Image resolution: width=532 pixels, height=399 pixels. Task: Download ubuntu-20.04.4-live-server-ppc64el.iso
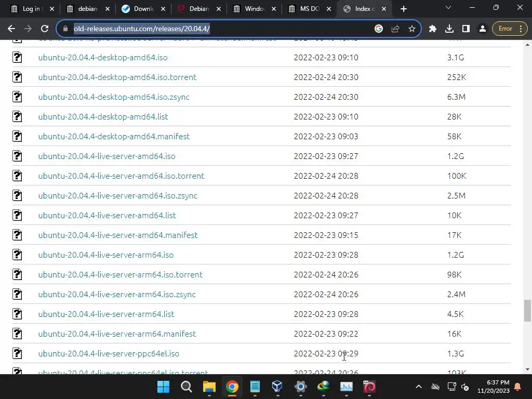(x=109, y=353)
